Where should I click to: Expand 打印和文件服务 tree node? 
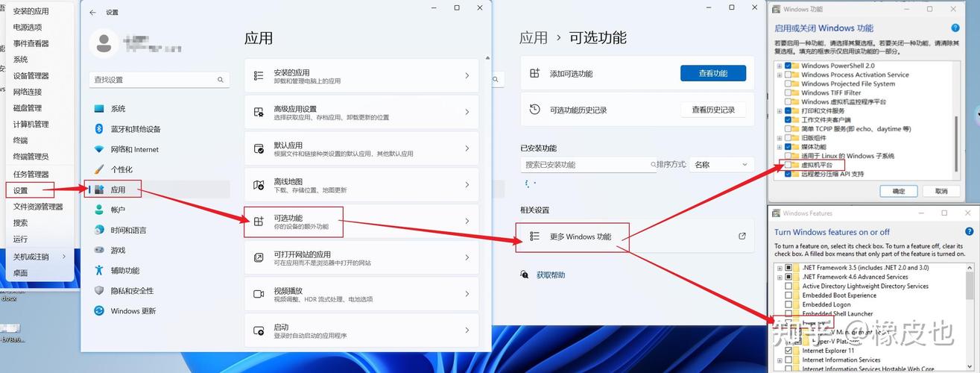point(780,110)
